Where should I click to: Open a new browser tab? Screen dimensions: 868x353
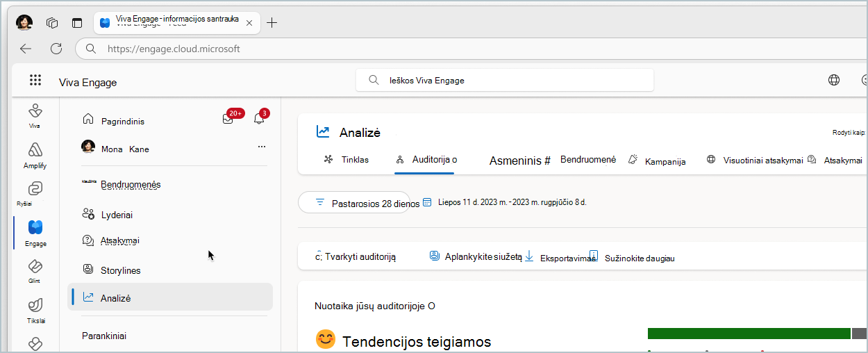[x=272, y=22]
